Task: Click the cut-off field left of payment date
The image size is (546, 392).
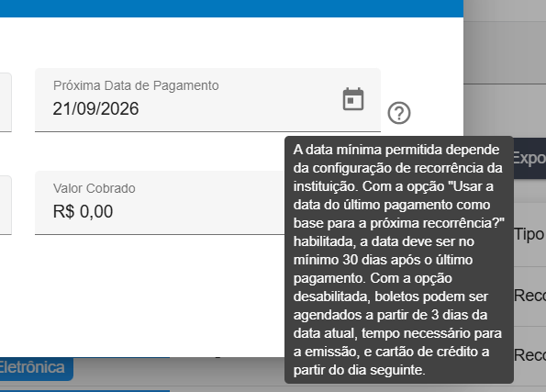Action: coord(6,102)
